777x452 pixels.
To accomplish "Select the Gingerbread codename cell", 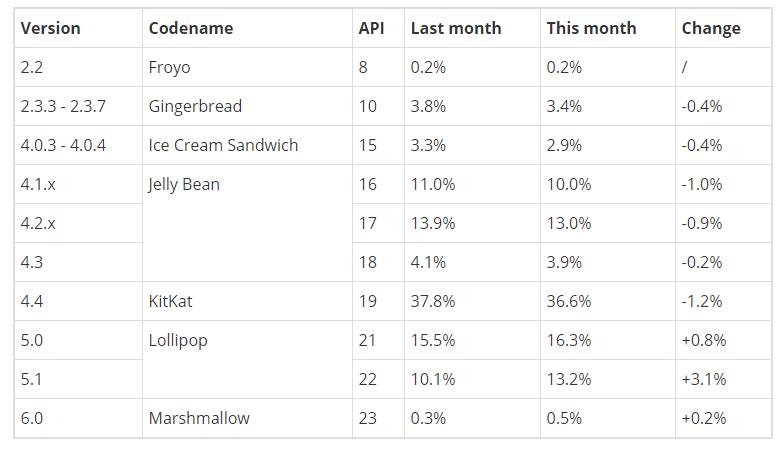I will click(195, 106).
